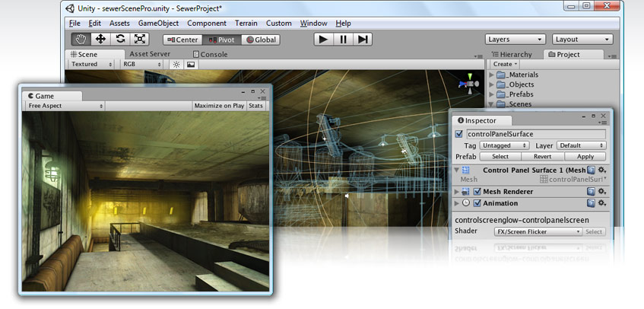Toggle scene lighting sun icon
Screen dimensions: 644x309
tap(176, 65)
